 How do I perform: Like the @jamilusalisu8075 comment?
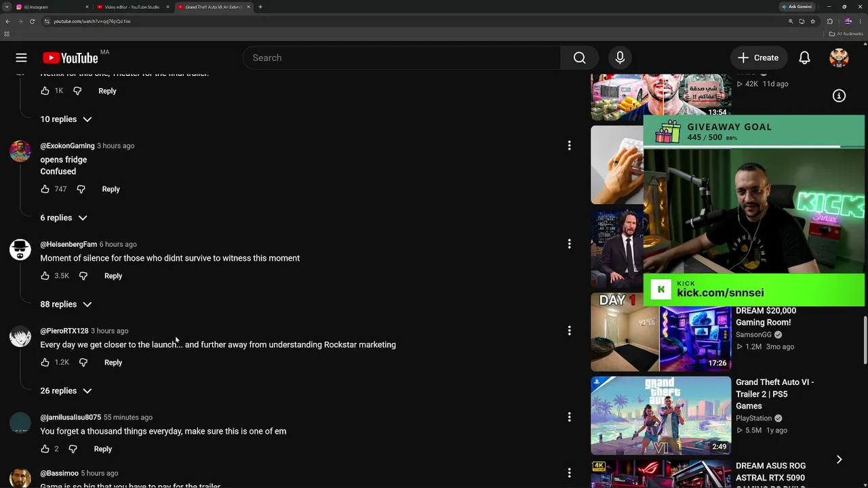45,449
